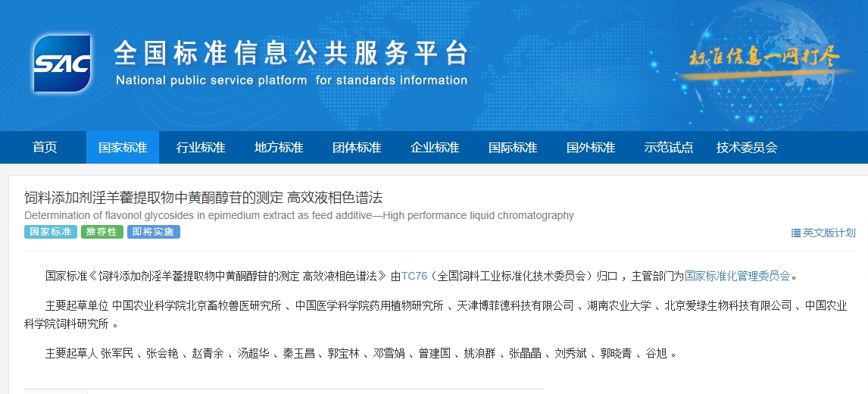Click the list icon beside 英文版计划

pos(795,233)
